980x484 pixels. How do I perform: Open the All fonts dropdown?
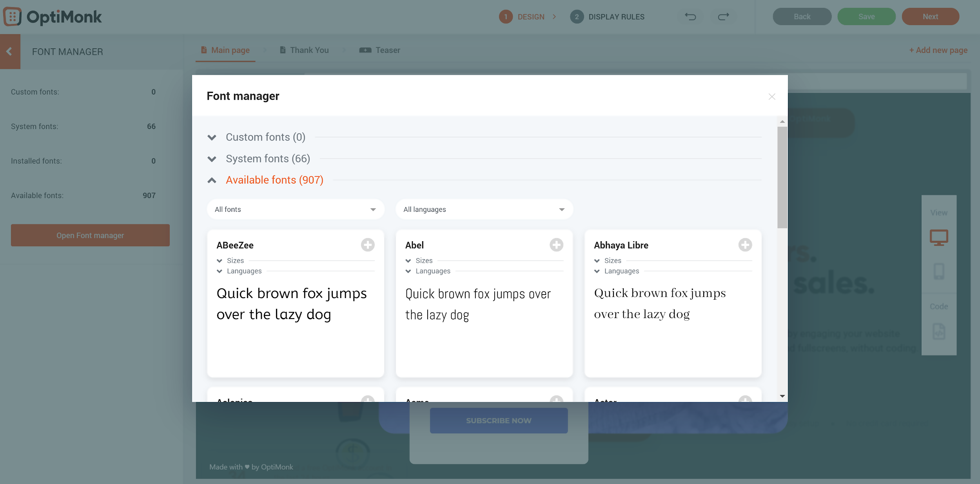[296, 209]
